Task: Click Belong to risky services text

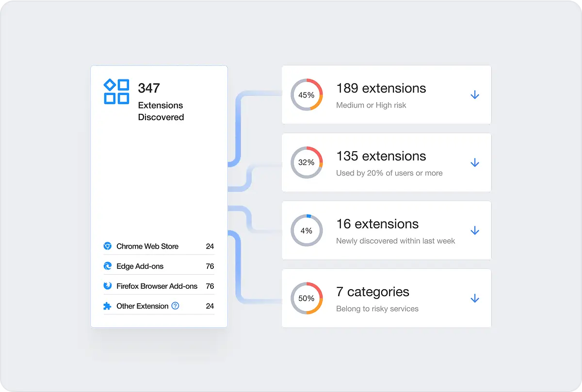Action: click(377, 309)
